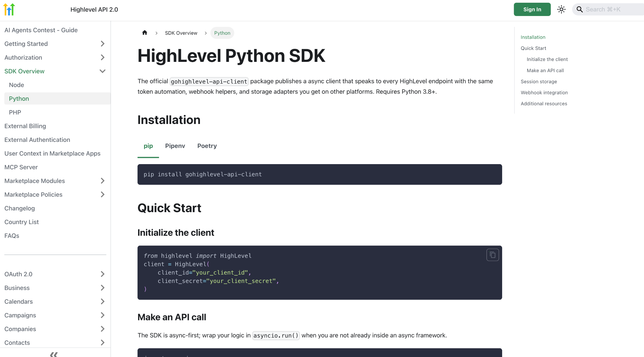Open the MCP Server page
The image size is (644, 357).
[x=21, y=167]
